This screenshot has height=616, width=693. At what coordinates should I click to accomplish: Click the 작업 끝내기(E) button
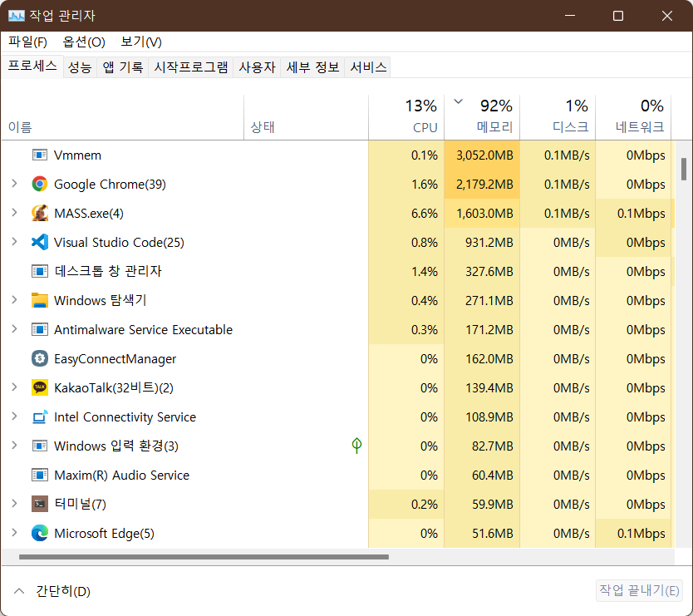[x=639, y=590]
